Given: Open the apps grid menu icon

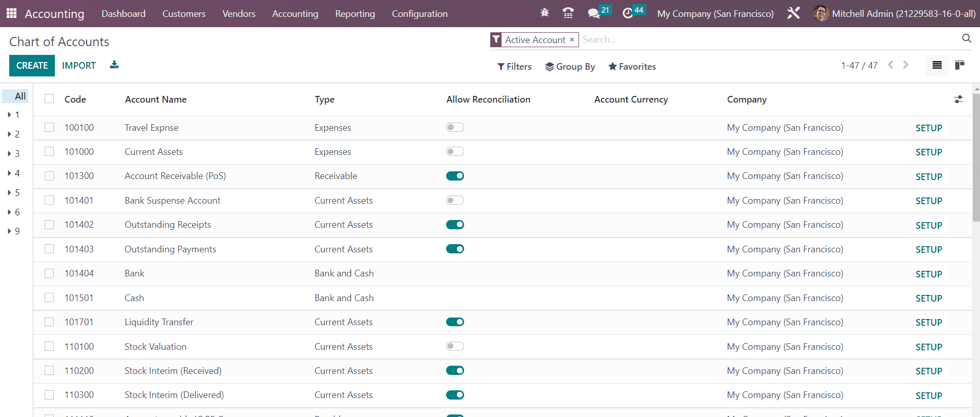Looking at the screenshot, I should (x=11, y=13).
